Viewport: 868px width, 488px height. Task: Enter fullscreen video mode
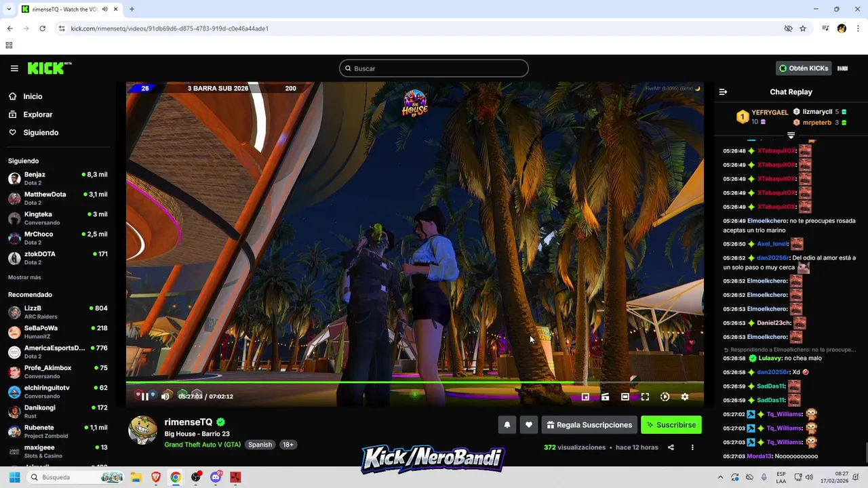tap(645, 396)
